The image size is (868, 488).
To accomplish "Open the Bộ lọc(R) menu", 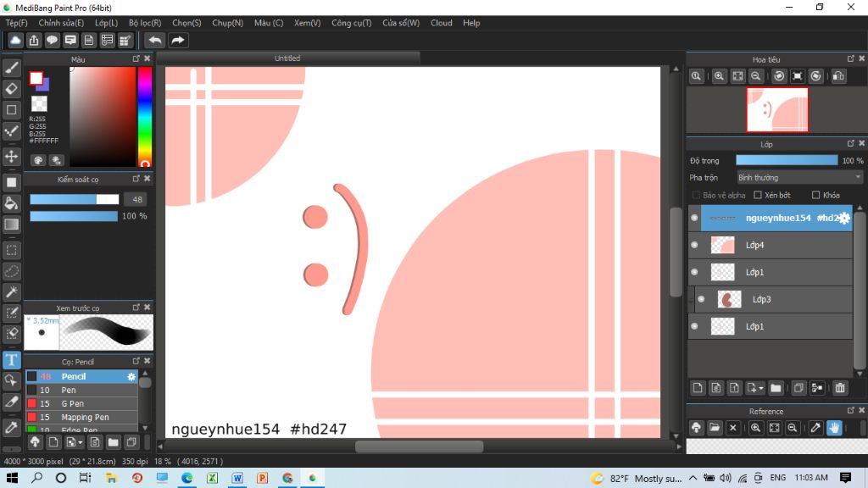I will [145, 23].
